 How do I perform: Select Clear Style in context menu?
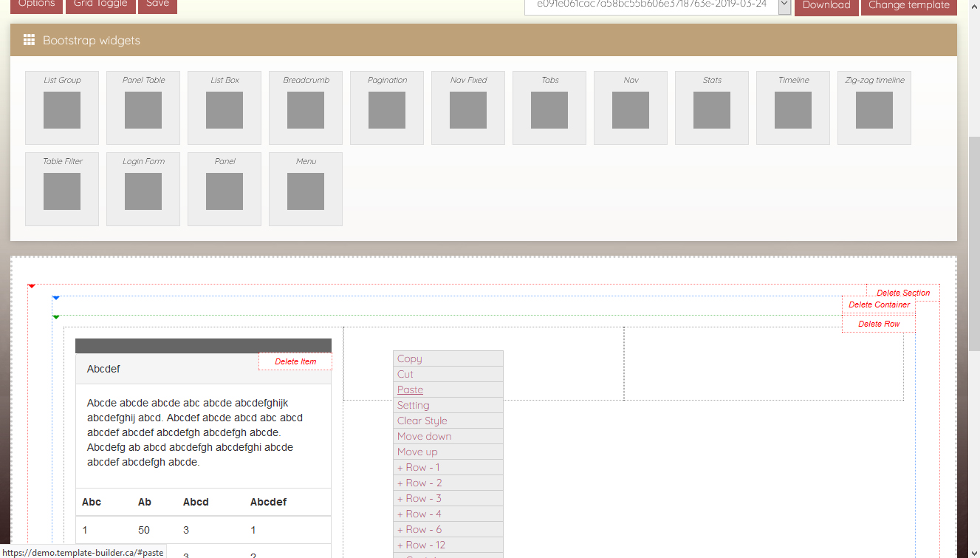coord(422,421)
